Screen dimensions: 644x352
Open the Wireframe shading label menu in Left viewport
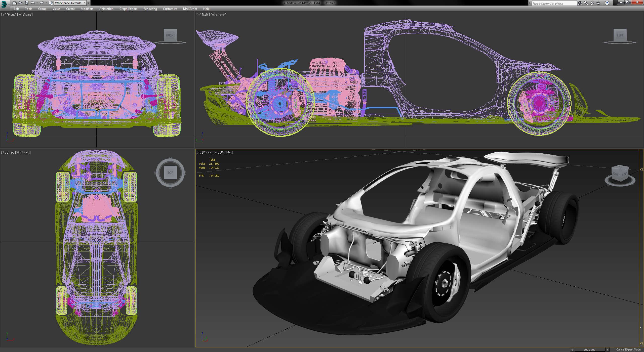click(218, 15)
